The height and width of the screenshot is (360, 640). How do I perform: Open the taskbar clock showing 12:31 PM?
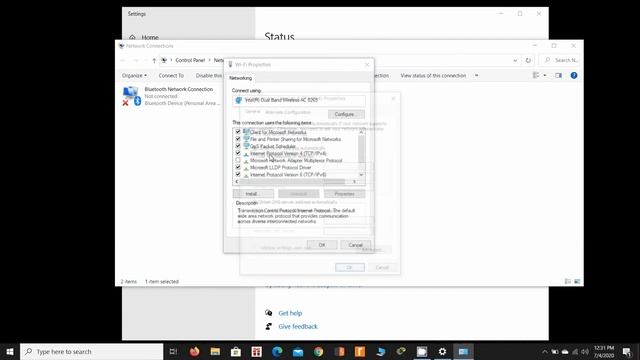point(604,351)
